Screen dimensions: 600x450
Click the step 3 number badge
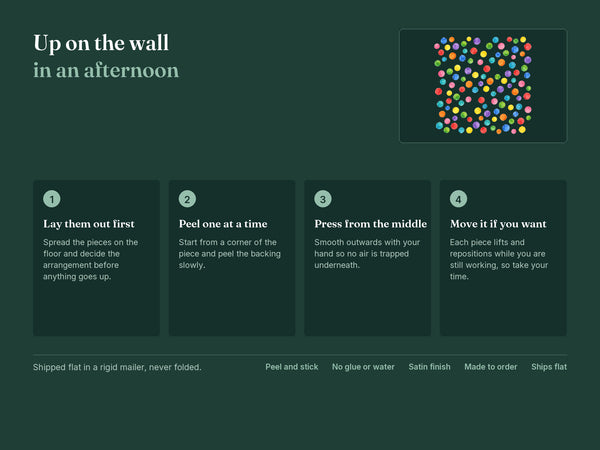323,199
